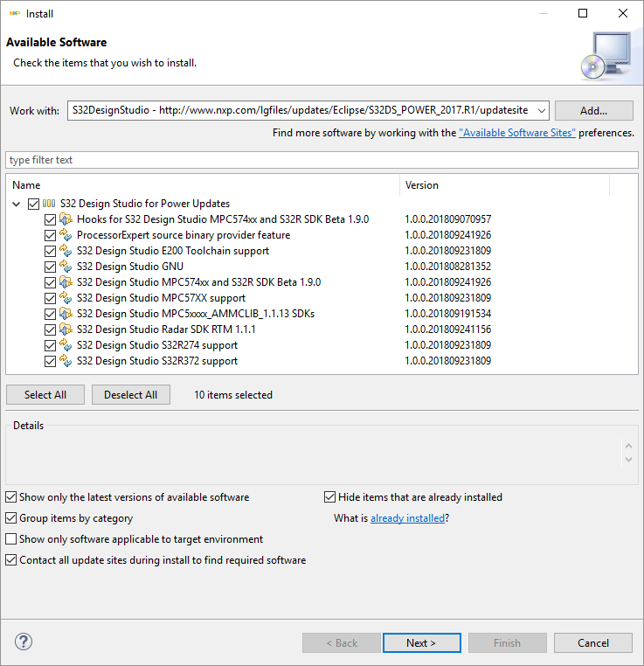Click Deselect All button

pyautogui.click(x=131, y=394)
